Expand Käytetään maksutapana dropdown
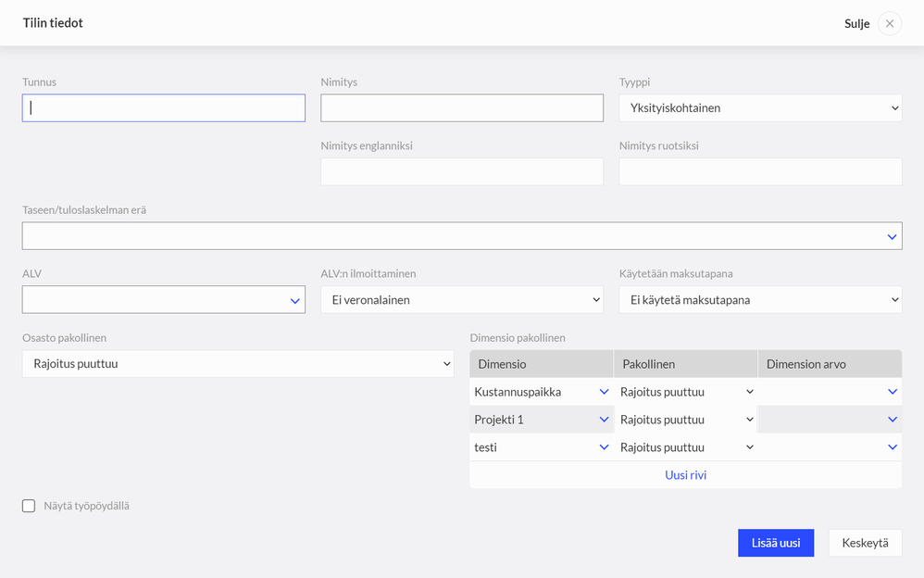Image resolution: width=924 pixels, height=578 pixels. tap(760, 300)
